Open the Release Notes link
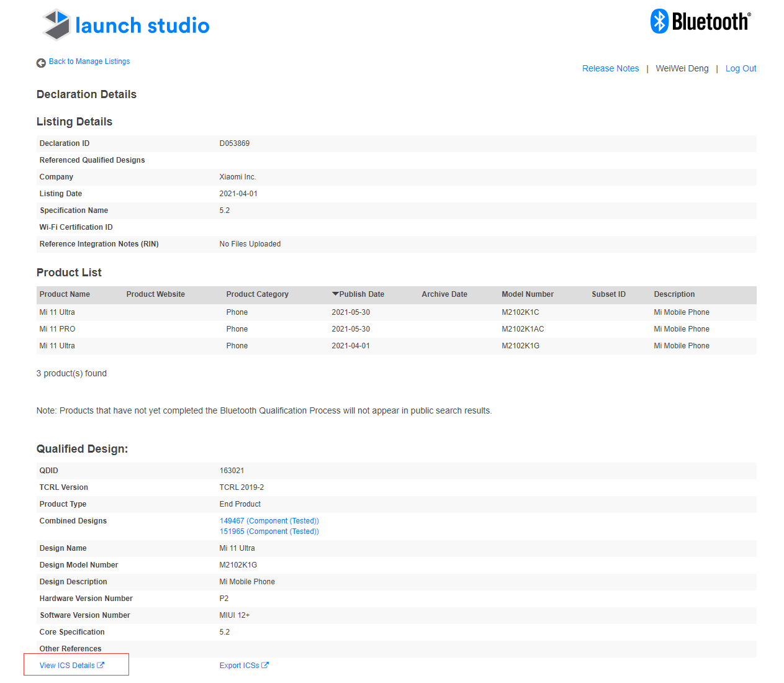Image resolution: width=784 pixels, height=683 pixels. pos(610,68)
